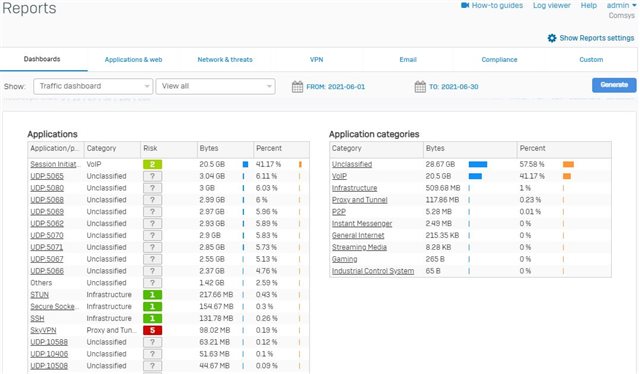Click the risk 2 badge for Session Initiation
Viewport: 640px width, 374px height.
tap(152, 164)
